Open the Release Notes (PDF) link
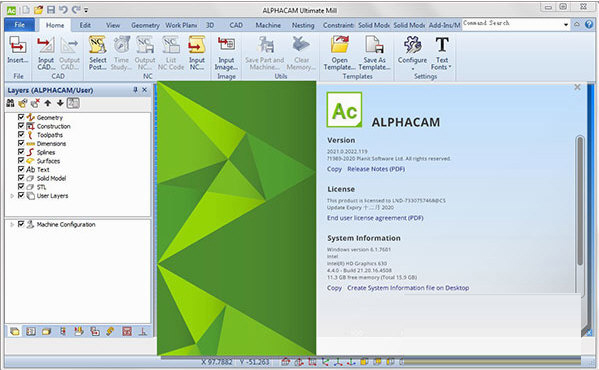This screenshot has width=599, height=370. coord(376,169)
